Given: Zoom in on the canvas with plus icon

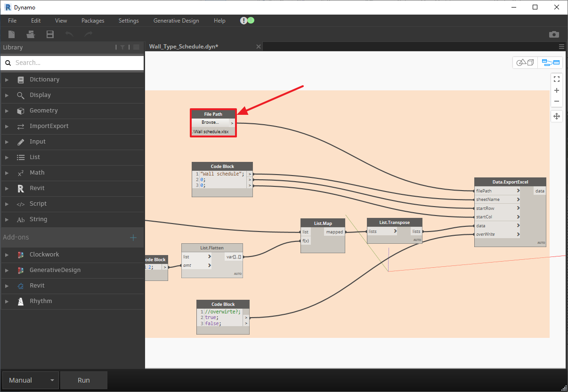Looking at the screenshot, I should coord(557,90).
